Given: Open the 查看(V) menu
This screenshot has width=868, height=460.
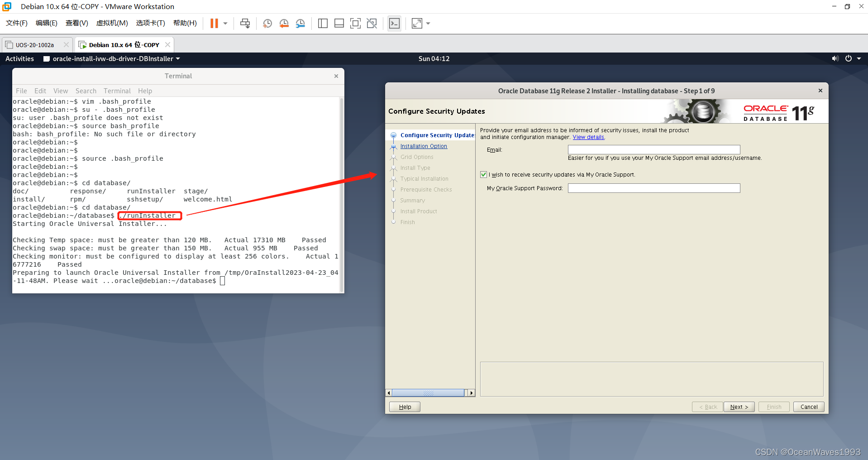Looking at the screenshot, I should [77, 23].
